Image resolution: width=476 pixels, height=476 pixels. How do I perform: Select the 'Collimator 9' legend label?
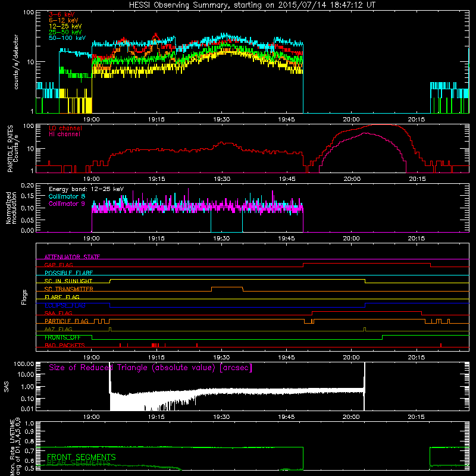67,203
